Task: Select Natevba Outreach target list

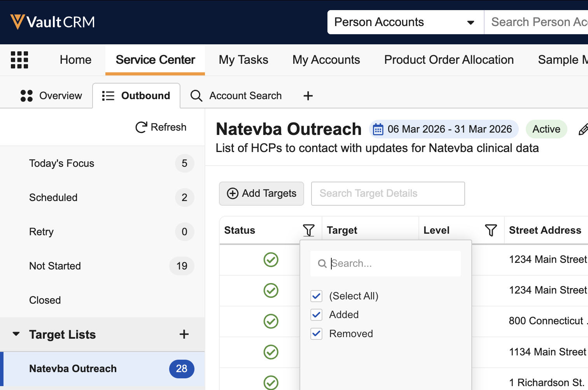Action: click(73, 369)
